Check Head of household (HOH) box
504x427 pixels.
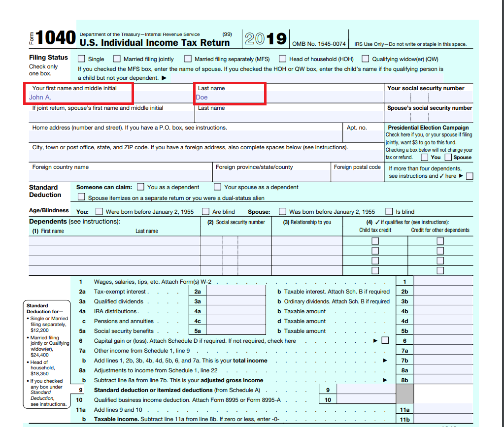pos(282,59)
